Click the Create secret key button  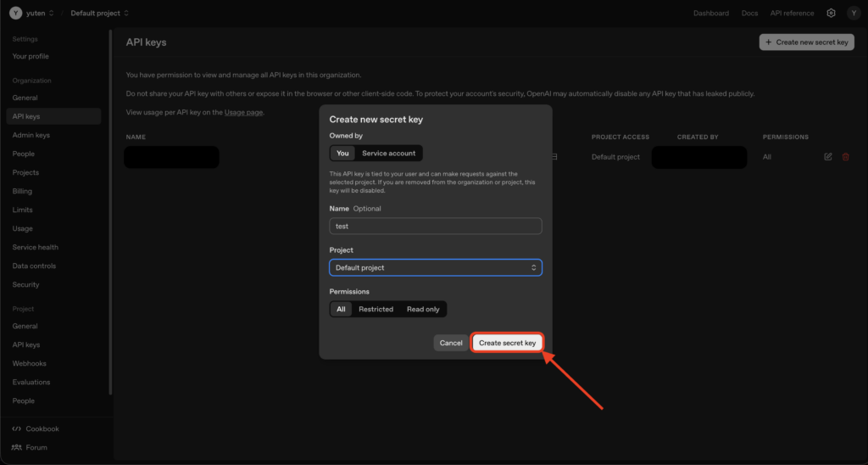507,343
